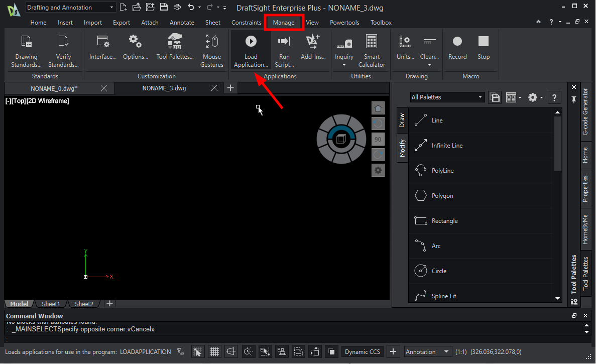This screenshot has height=364, width=596.
Task: Expand the Undo history dropdown
Action: [199, 7]
